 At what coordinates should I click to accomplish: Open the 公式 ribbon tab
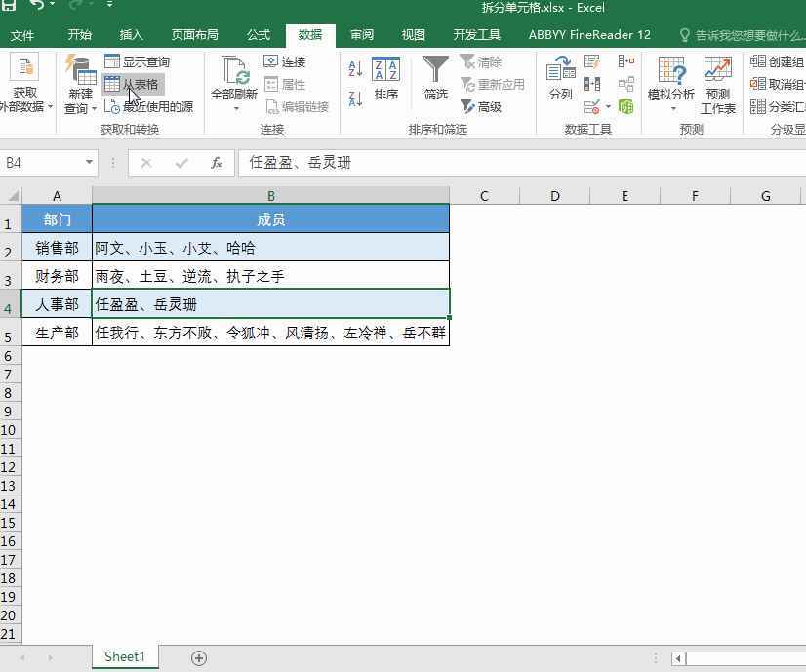click(x=257, y=35)
